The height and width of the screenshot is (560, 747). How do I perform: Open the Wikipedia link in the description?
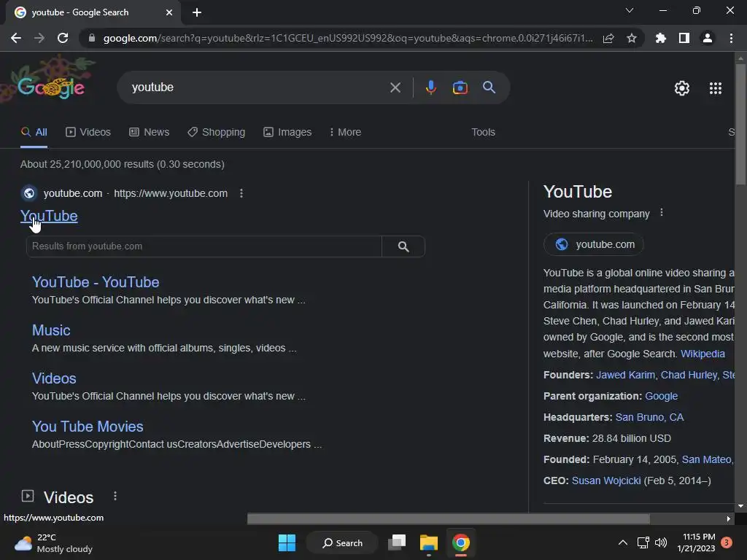(703, 354)
